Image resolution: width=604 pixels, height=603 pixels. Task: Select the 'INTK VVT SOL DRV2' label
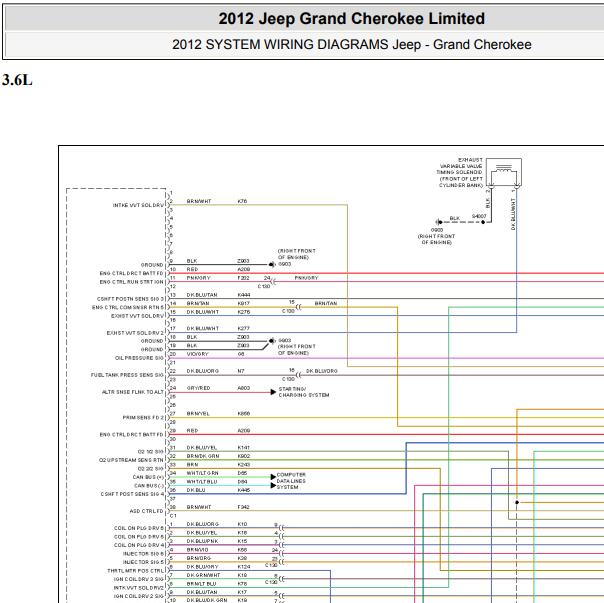(139, 588)
